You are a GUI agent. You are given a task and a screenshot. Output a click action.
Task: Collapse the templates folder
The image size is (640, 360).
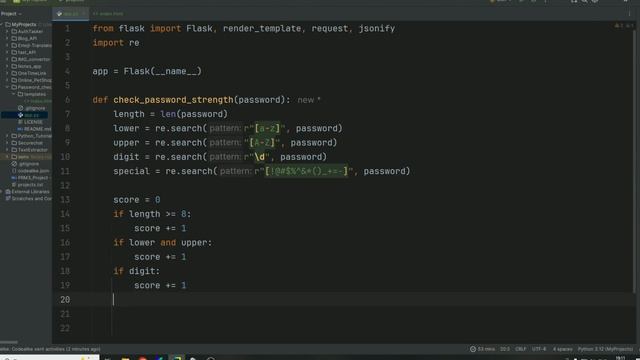pyautogui.click(x=13, y=94)
